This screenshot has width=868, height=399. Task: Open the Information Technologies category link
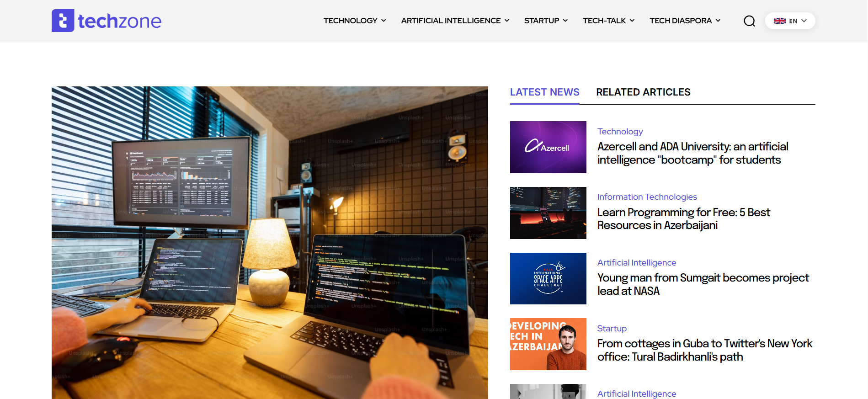pyautogui.click(x=647, y=197)
